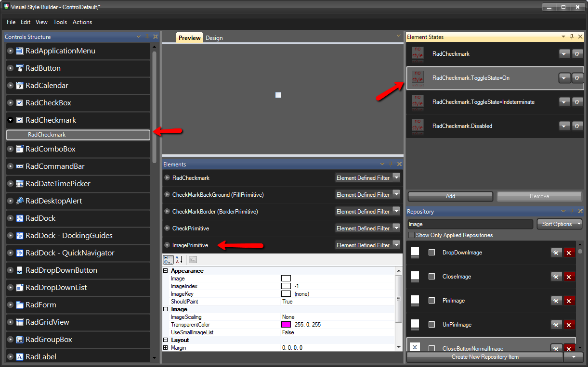Screen dimensions: 588x367
Task: Reset the RadCheckmark state style
Action: pos(577,54)
